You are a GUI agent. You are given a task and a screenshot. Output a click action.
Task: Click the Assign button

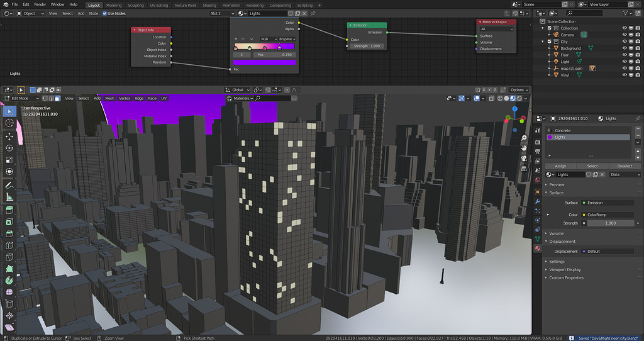tap(560, 166)
